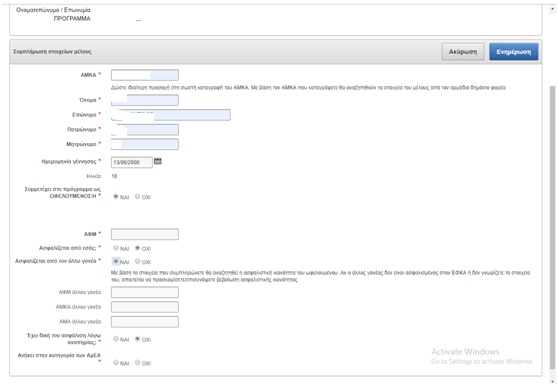Viewport: 558px width, 384px height.
Task: Click the Πατρώνυμο input field
Action: point(145,130)
